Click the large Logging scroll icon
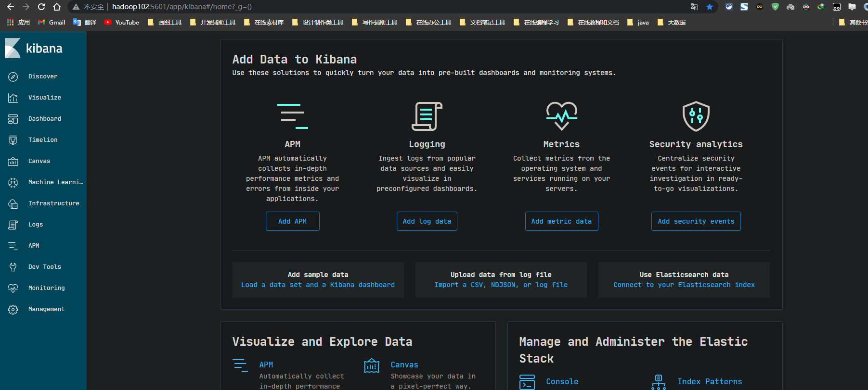The width and height of the screenshot is (868, 390). pos(427,116)
